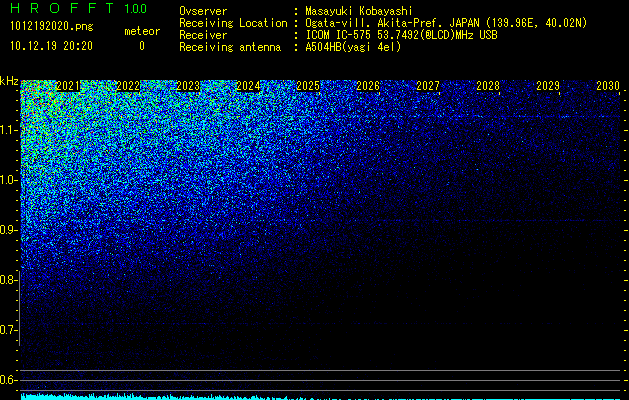629x400 pixels.
Task: Select the A504HB(yagi 4el) antenna text
Action: (353, 47)
